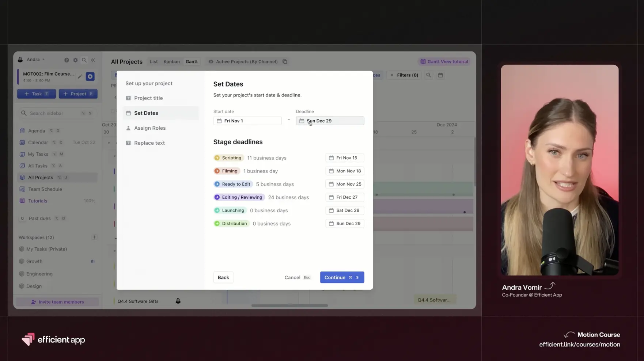Select the Set Dates step
Screen dimensions: 644x361
(x=161, y=113)
